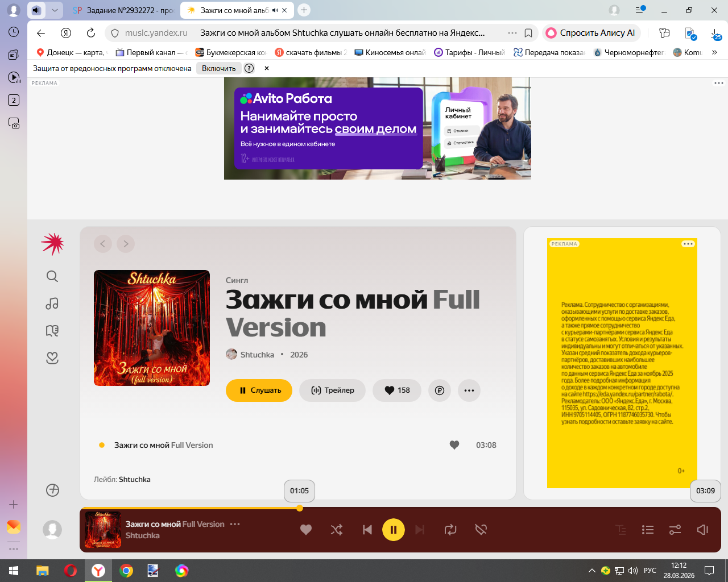728x582 pixels.
Task: Toggle the sound indicator button near the profile
Action: pyautogui.click(x=36, y=10)
